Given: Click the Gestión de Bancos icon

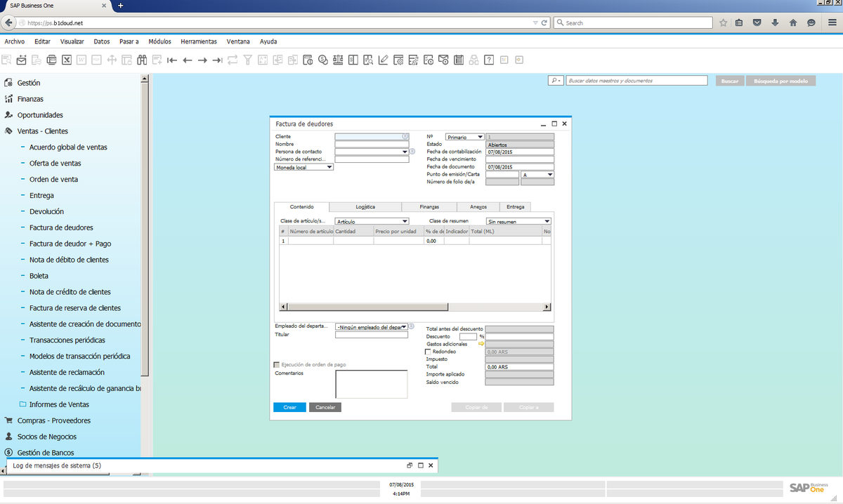Looking at the screenshot, I should tap(9, 453).
